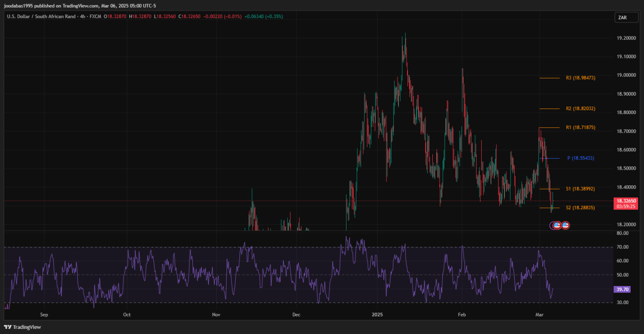Open the ZAR currency selector

(x=623, y=18)
